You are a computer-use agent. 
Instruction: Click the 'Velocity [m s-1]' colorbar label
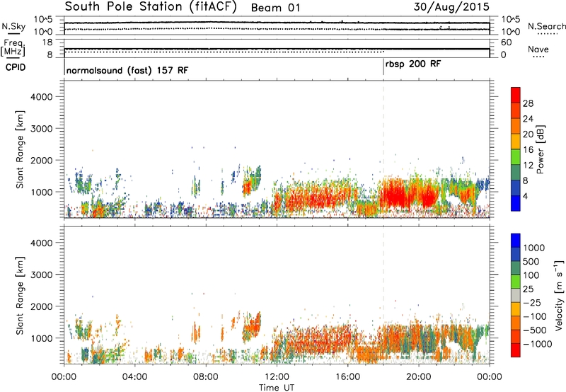558,295
